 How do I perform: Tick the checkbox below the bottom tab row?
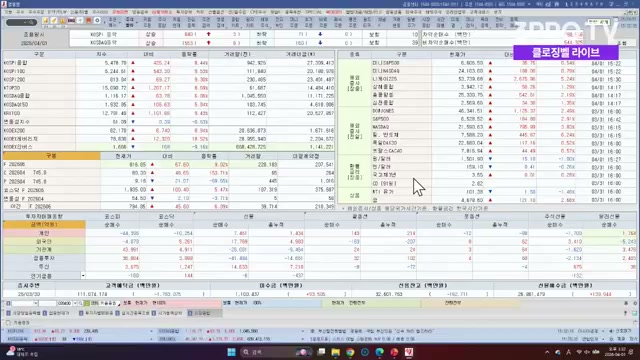[8, 323]
